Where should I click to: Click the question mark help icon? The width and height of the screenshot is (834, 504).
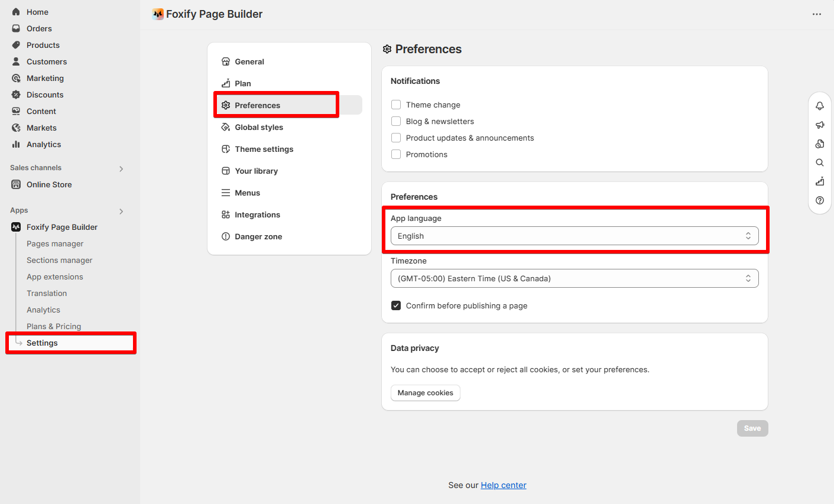(x=820, y=200)
